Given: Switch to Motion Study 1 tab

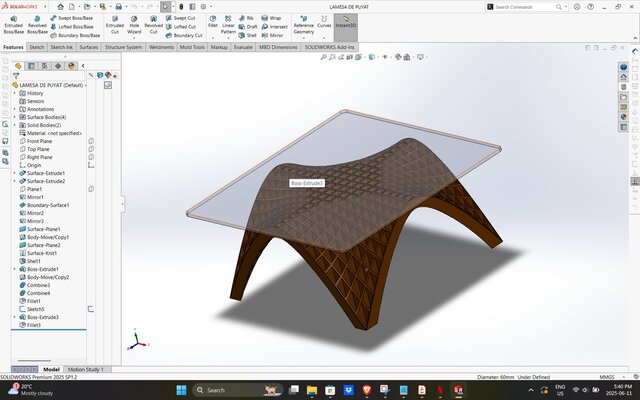Looking at the screenshot, I should point(85,369).
